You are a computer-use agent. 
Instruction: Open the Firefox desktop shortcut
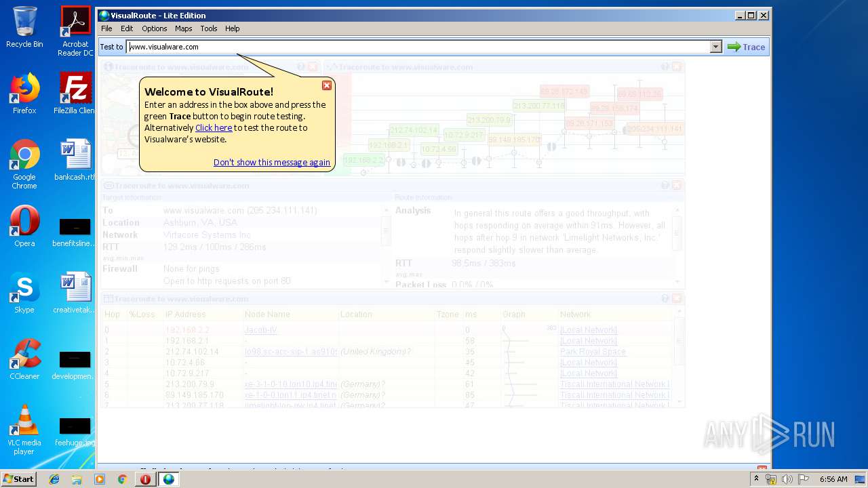tap(24, 94)
